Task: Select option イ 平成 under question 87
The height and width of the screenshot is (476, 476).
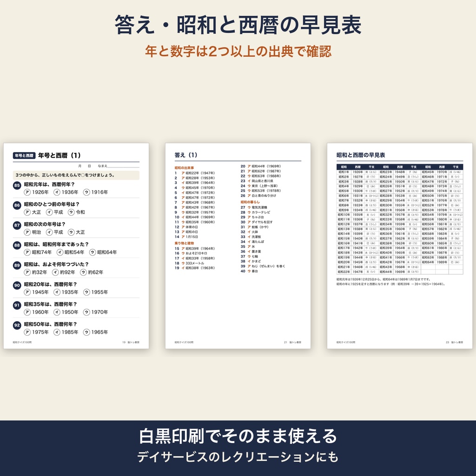Action: (55, 232)
